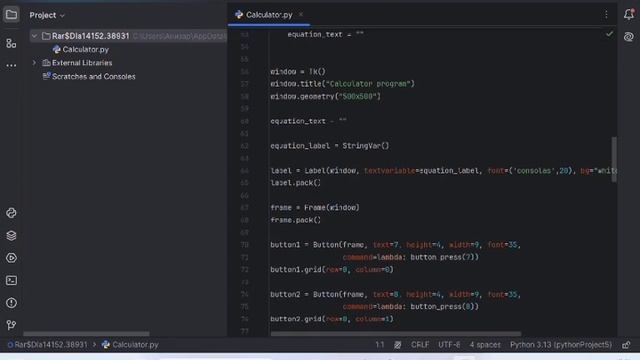This screenshot has width=640, height=360.
Task: Close the Calculator.py editor tab
Action: (301, 14)
